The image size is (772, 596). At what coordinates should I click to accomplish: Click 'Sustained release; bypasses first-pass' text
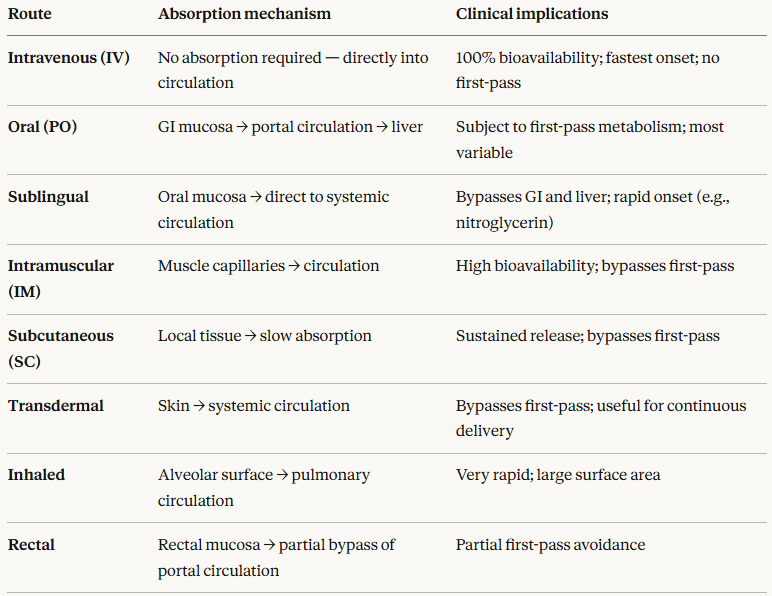(587, 336)
